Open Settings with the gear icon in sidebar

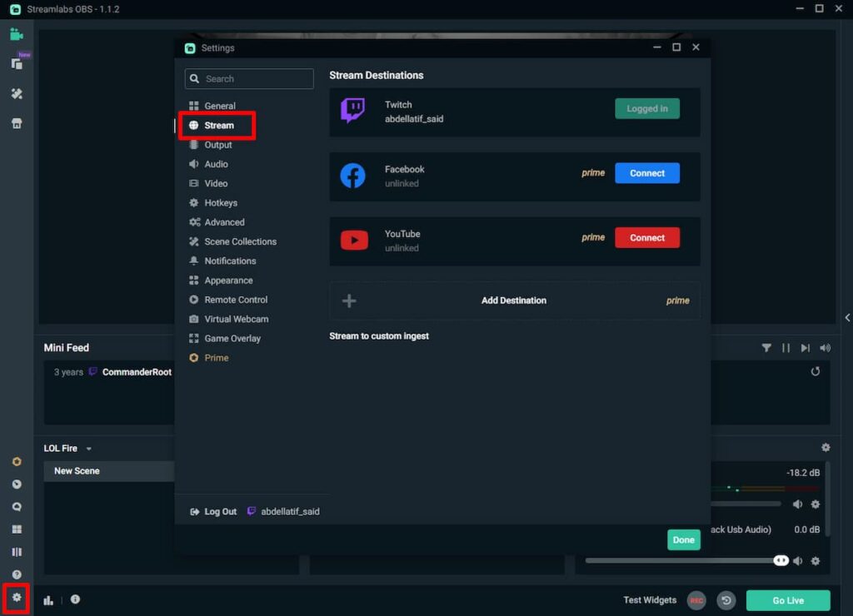tap(17, 598)
